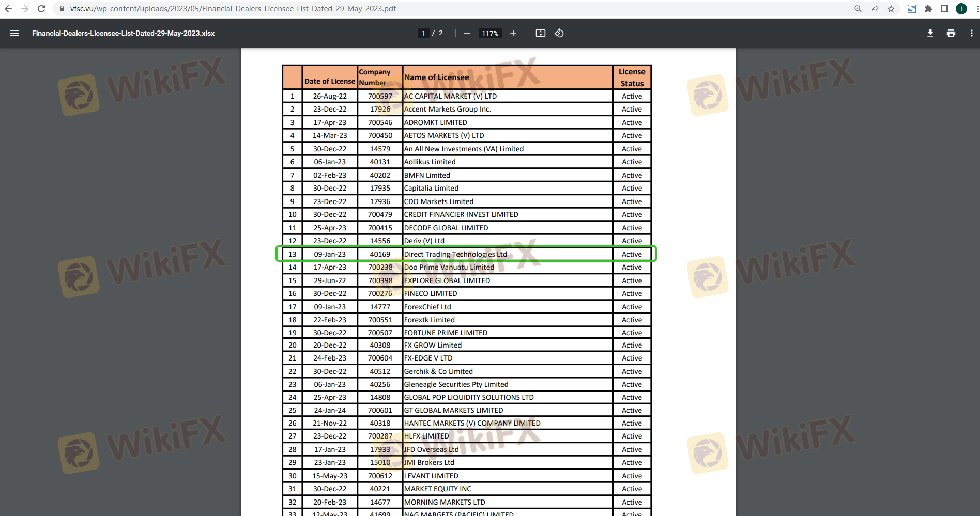This screenshot has height=516, width=980.
Task: Rotate the document counterclockwise
Action: [559, 33]
